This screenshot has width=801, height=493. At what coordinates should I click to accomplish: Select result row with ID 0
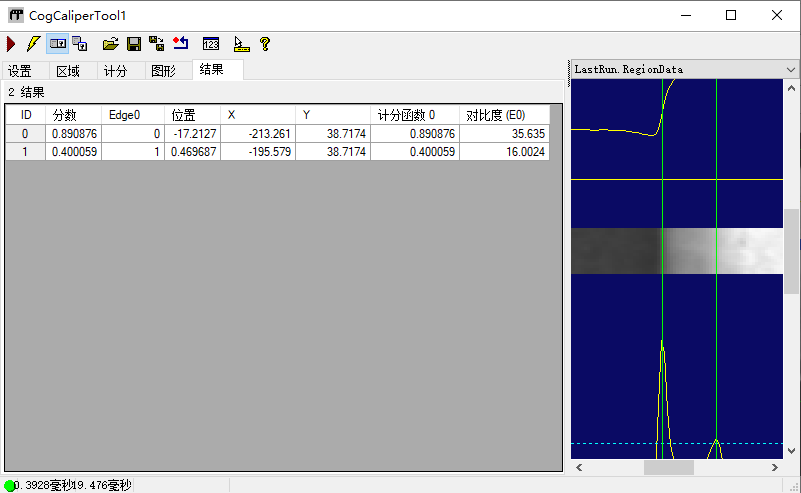coord(26,134)
